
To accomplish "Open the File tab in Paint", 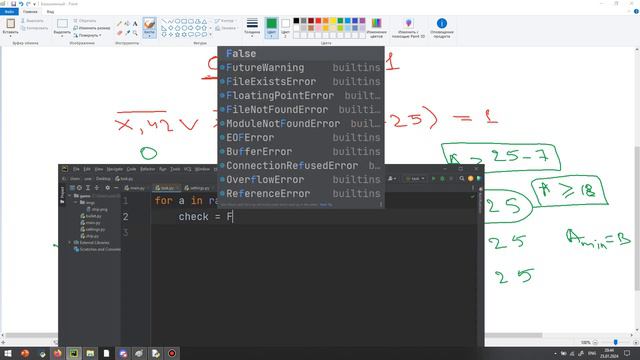I will click(x=9, y=11).
